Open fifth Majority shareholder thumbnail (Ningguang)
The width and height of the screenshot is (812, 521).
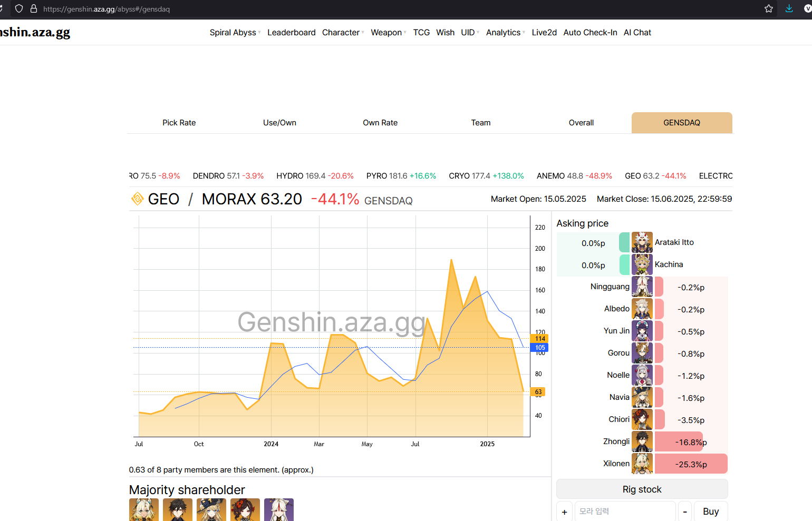point(279,509)
